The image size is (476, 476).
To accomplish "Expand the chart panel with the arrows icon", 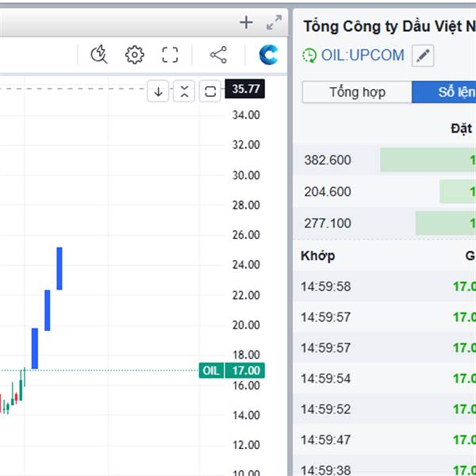I will 274,23.
